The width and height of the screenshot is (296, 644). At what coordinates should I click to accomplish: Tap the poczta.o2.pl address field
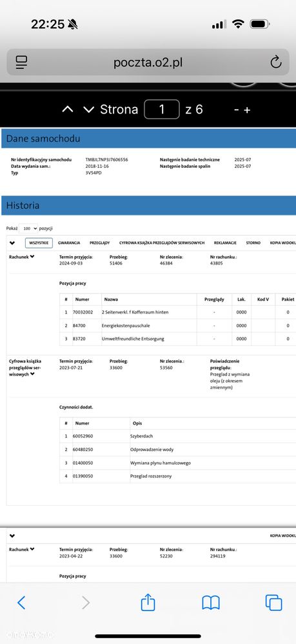click(148, 63)
